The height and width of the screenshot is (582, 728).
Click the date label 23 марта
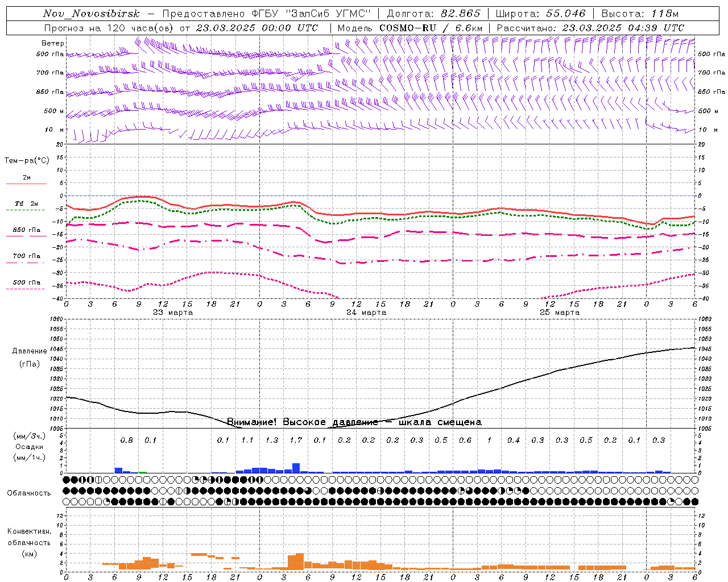point(173,313)
